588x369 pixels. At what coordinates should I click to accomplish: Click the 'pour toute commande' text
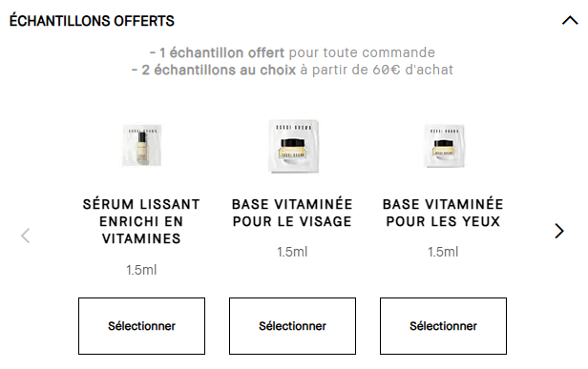[362, 52]
